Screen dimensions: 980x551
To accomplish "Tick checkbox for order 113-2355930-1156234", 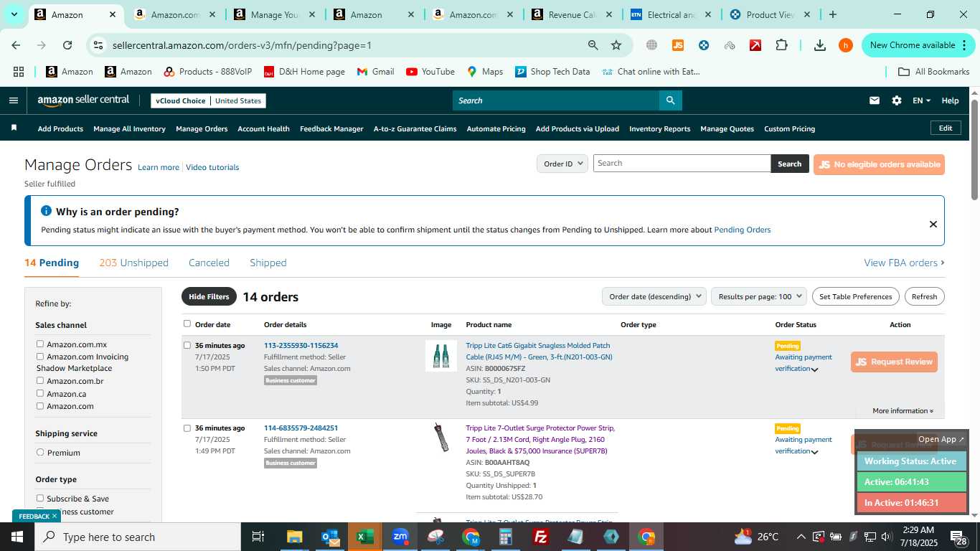I will (x=187, y=345).
